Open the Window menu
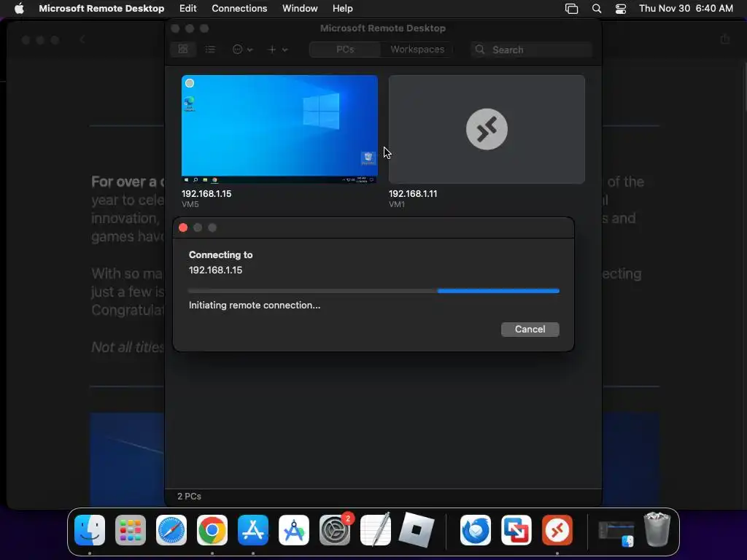 click(300, 8)
